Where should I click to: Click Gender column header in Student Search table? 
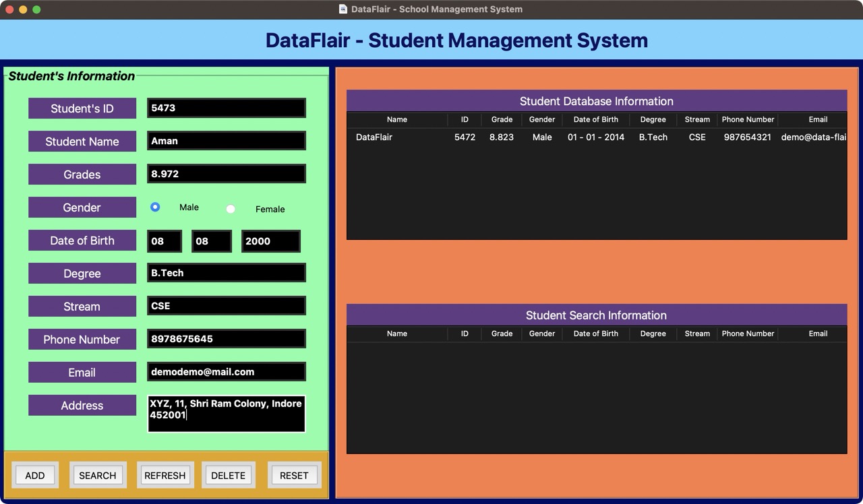click(x=542, y=334)
